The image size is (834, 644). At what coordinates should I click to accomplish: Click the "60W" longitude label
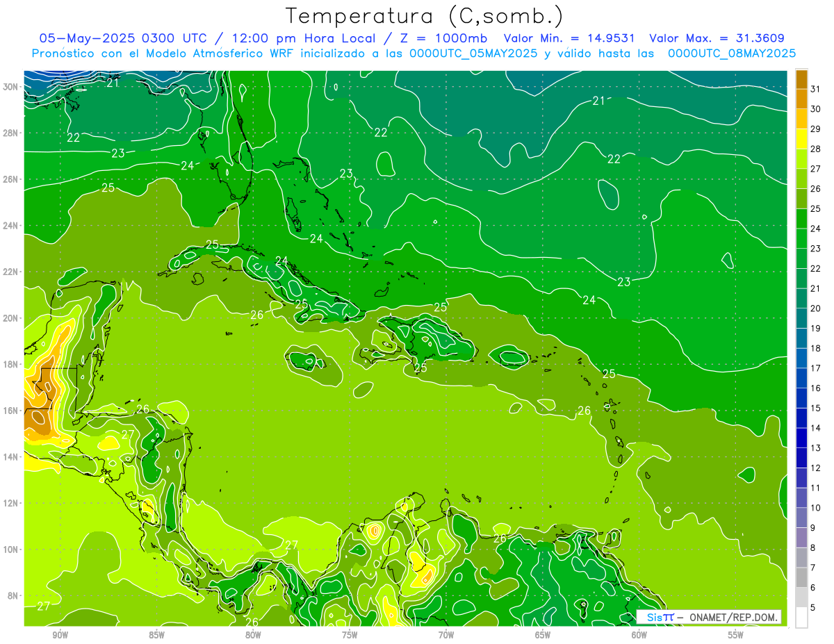639,635
